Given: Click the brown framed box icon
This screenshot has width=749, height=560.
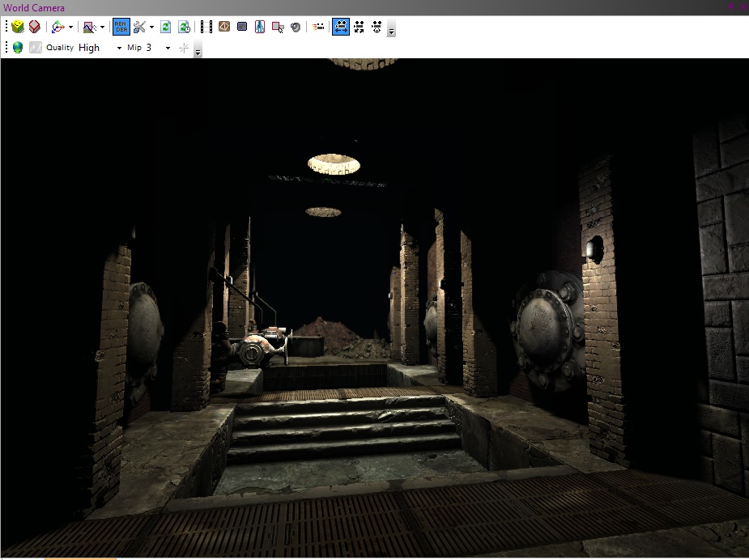Looking at the screenshot, I should (224, 27).
